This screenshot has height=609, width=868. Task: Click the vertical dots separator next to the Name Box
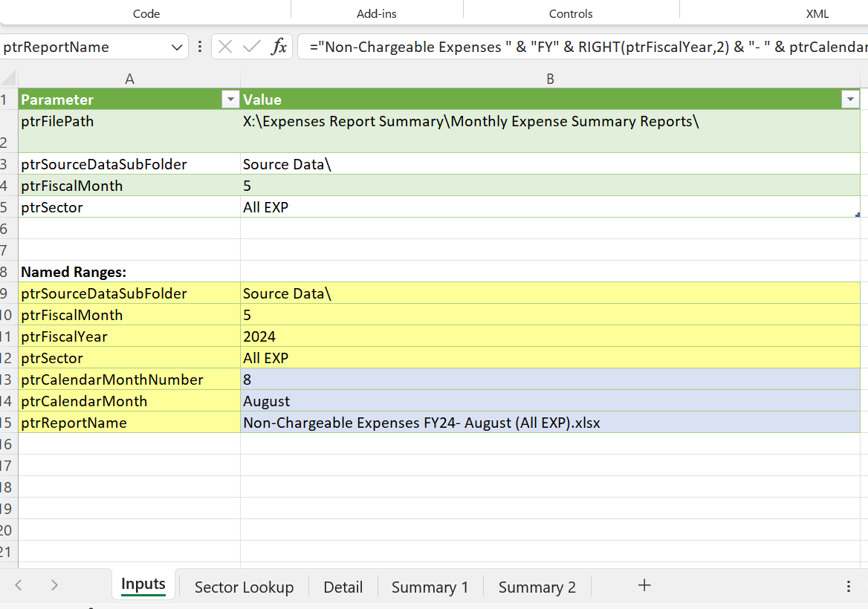[x=199, y=46]
